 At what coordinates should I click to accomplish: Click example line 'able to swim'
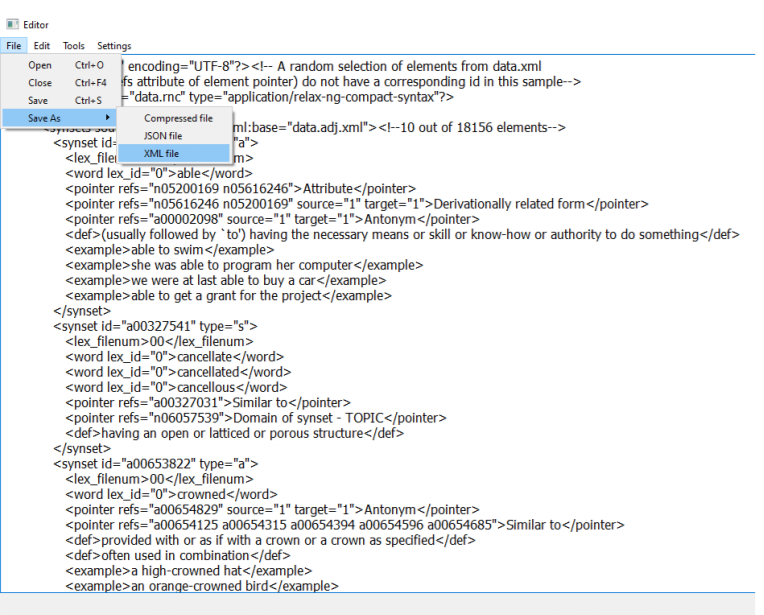click(170, 250)
